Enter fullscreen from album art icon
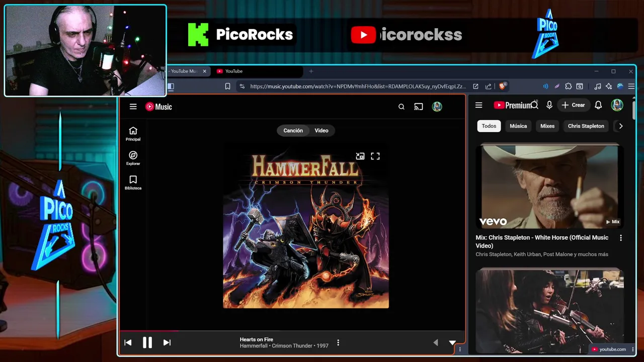The image size is (644, 362). pos(375,156)
